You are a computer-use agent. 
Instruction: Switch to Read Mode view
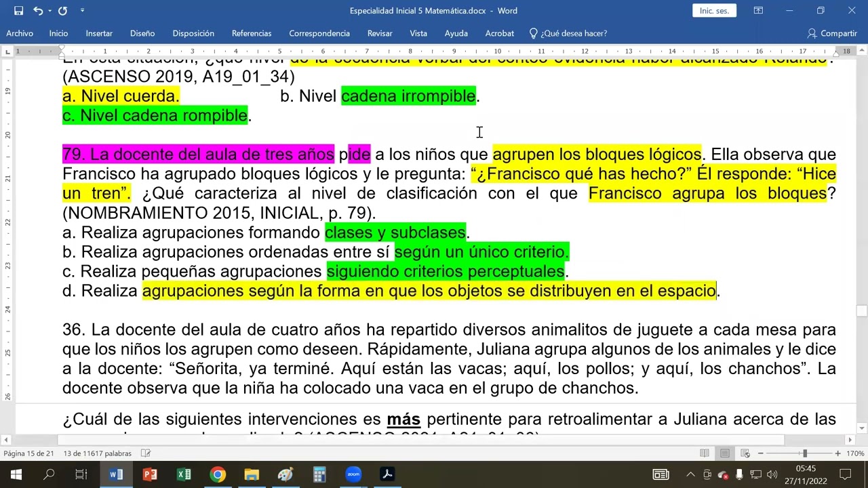(705, 453)
